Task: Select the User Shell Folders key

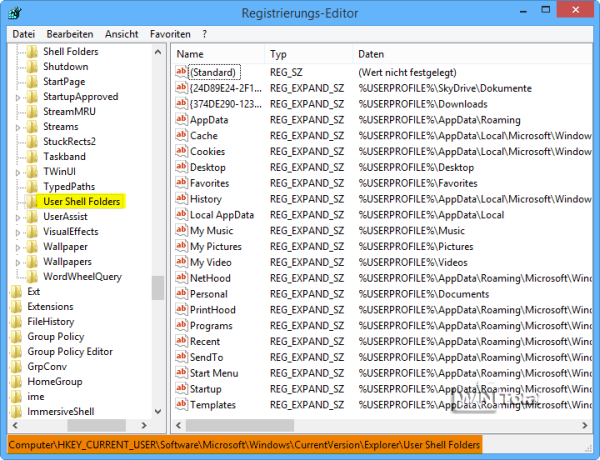Action: click(x=81, y=201)
